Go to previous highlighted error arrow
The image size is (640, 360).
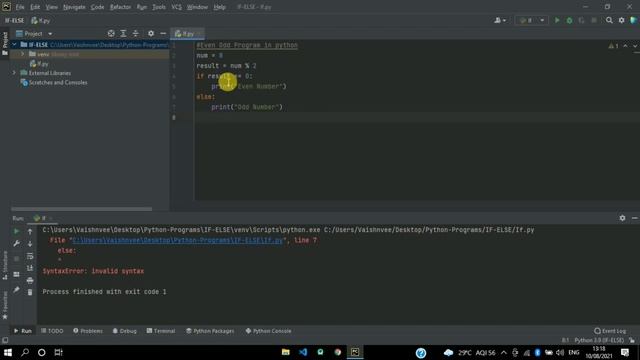[625, 46]
